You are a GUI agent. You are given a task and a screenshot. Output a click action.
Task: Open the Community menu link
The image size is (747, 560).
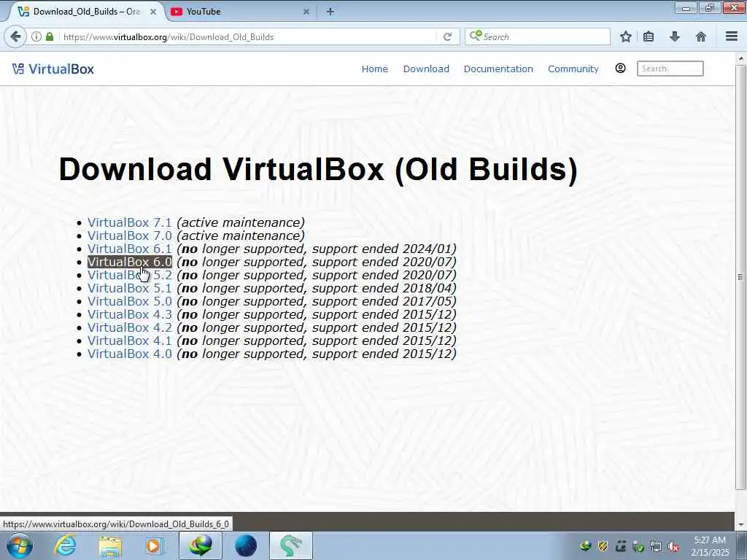pyautogui.click(x=573, y=69)
